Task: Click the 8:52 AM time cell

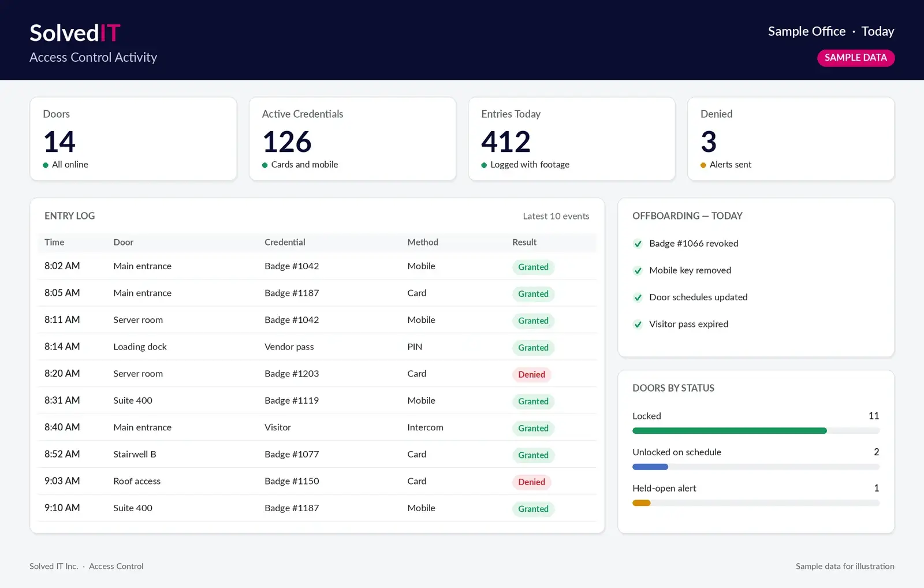Action: 62,455
